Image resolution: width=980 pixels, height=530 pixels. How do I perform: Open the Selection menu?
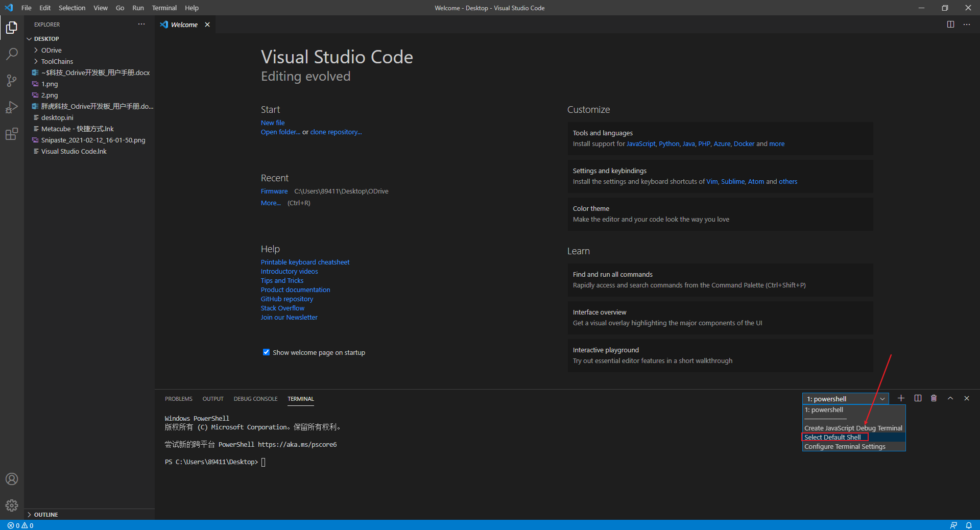click(x=72, y=8)
